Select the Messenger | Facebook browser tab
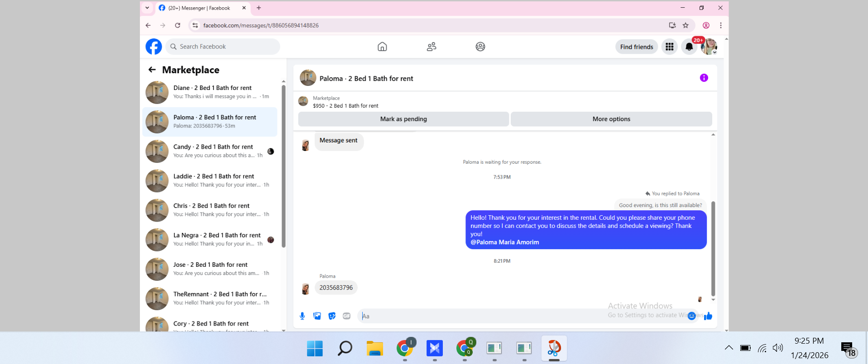Viewport: 868px width, 364px height. click(199, 8)
